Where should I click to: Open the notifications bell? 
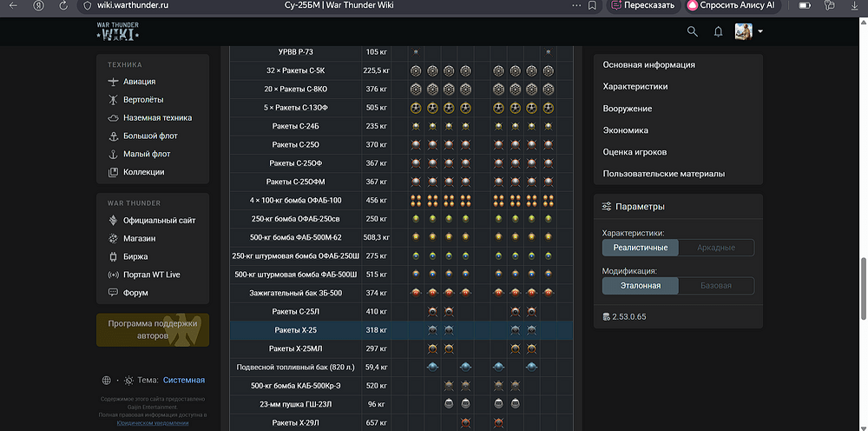(x=718, y=32)
